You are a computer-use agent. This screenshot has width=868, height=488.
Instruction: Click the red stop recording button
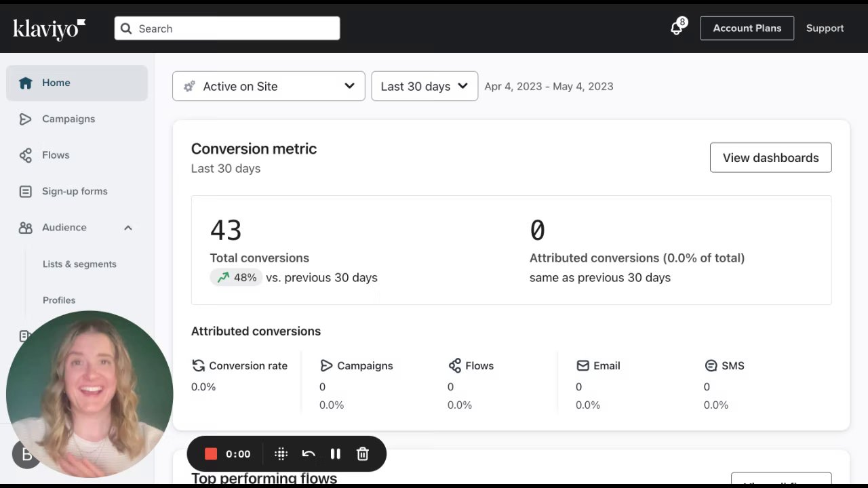coord(211,454)
